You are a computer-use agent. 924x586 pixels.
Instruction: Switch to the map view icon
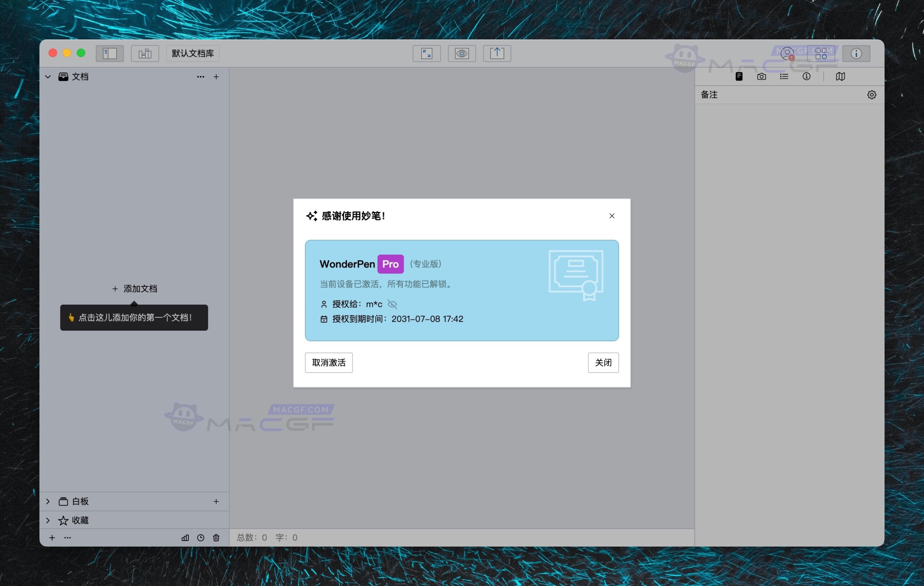tap(840, 77)
